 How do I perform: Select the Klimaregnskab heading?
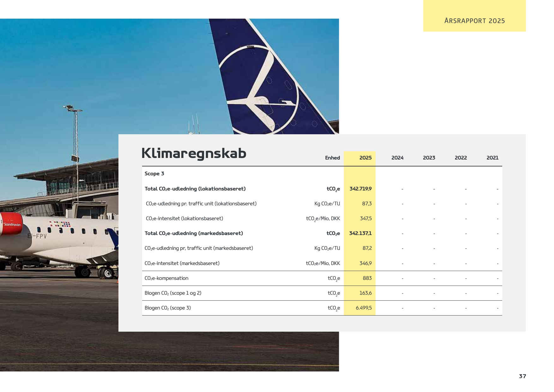[194, 154]
